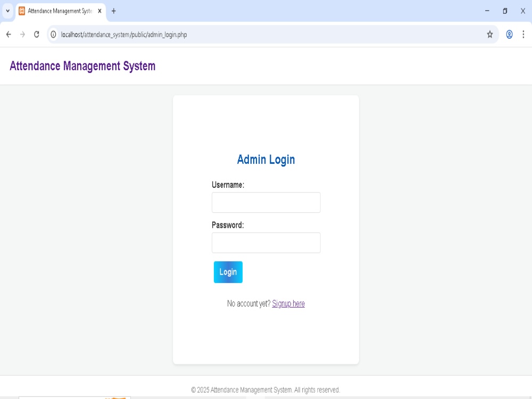Click the Password input field

(x=266, y=243)
